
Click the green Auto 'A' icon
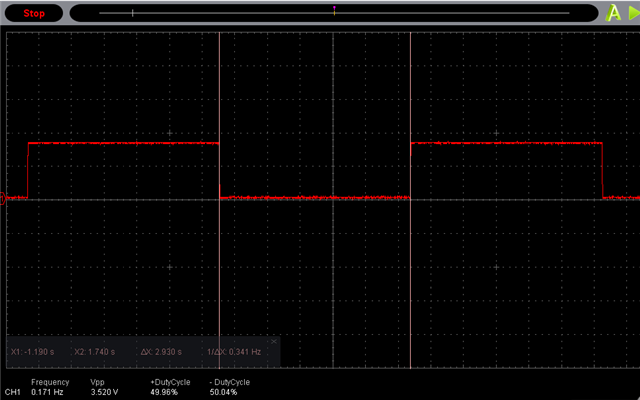(613, 13)
